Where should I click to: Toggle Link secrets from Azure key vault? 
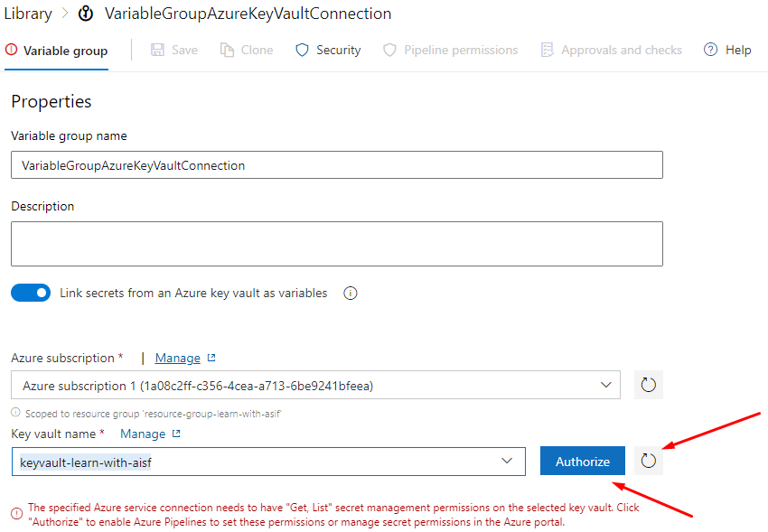tap(31, 293)
